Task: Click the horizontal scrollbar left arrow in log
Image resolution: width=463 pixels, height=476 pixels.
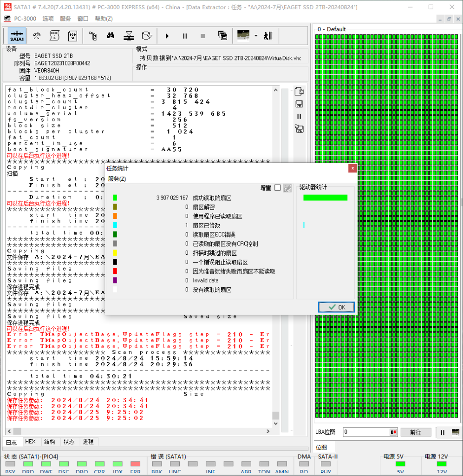Action: [x=9, y=431]
